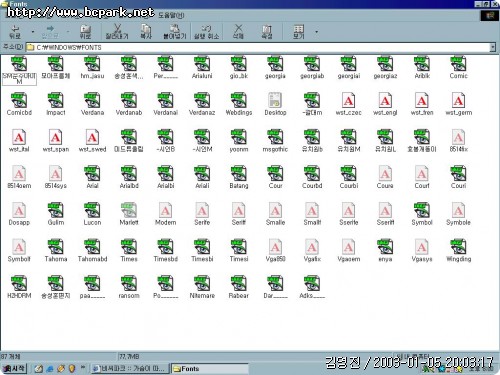Select the Arblk font icon
Screen dimensions: 500x375
tap(422, 68)
